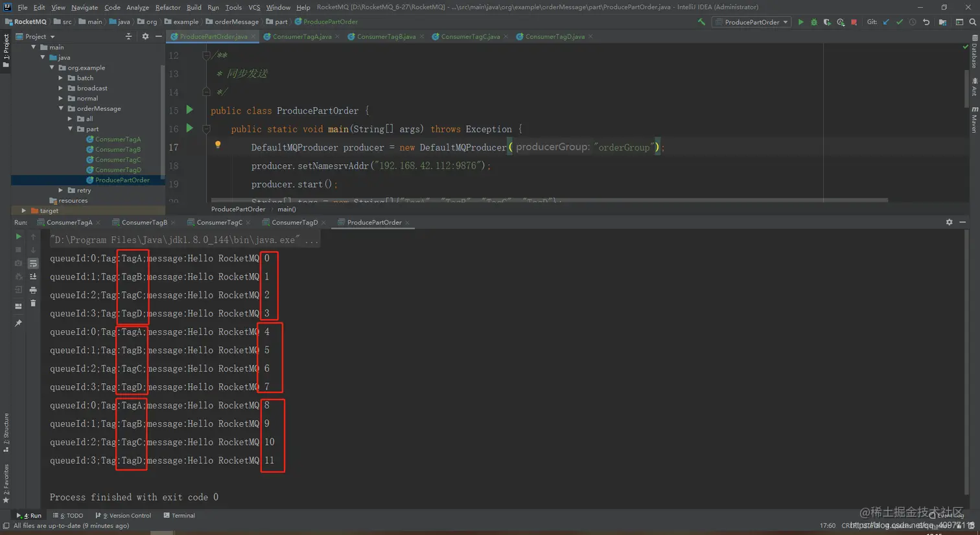Expand the batch folder
This screenshot has height=535, width=980.
pyautogui.click(x=62, y=78)
